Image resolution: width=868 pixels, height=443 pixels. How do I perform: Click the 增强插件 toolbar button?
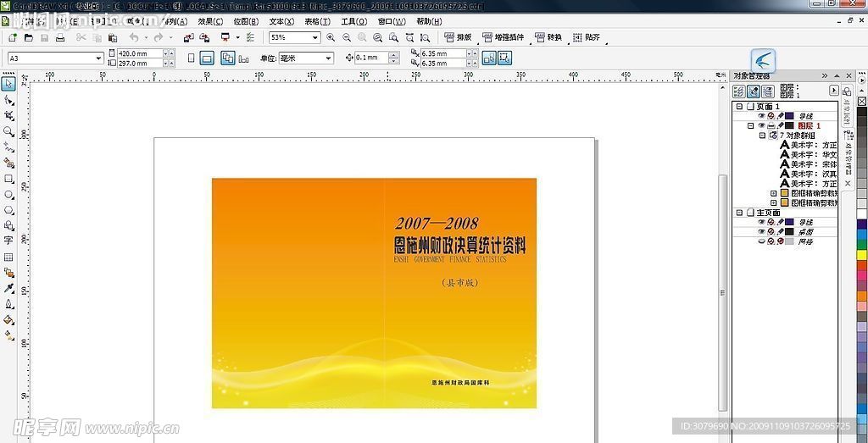click(x=503, y=37)
